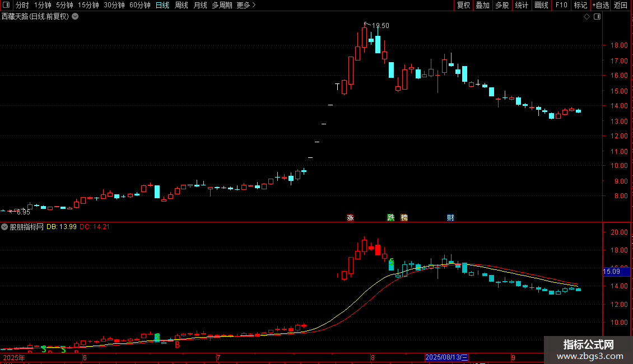This screenshot has width=633, height=364.
Task: Click the 2025年 label on time axis
Action: point(14,357)
